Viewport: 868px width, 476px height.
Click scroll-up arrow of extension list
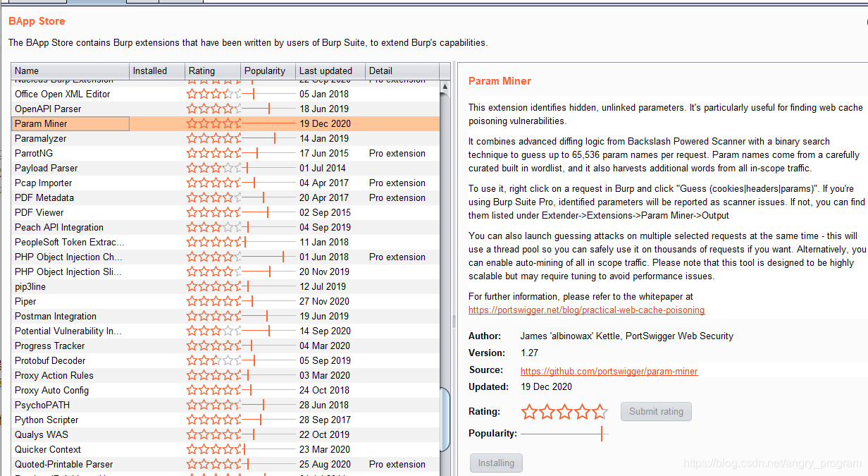pyautogui.click(x=445, y=87)
